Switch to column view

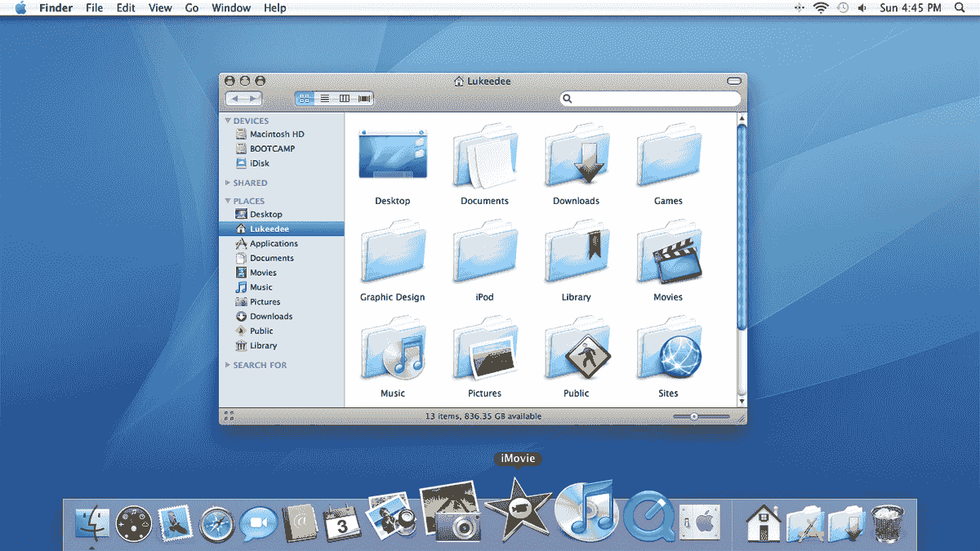coord(344,99)
